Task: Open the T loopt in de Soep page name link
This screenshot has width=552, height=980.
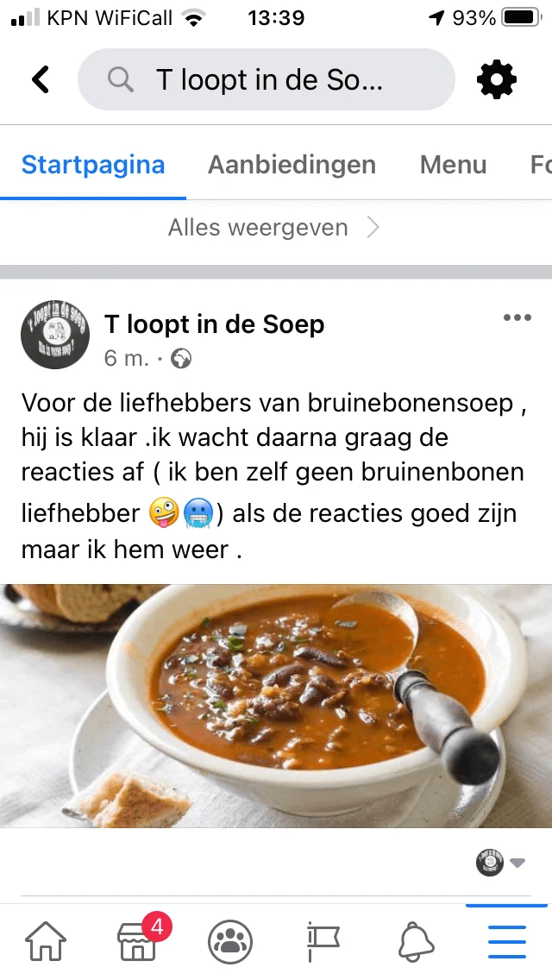Action: (215, 324)
